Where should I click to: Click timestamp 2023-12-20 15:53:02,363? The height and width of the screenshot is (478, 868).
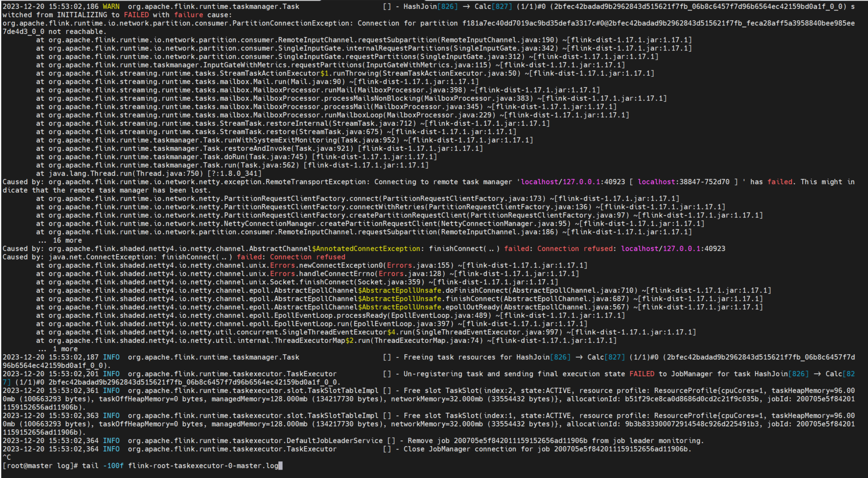point(51,415)
